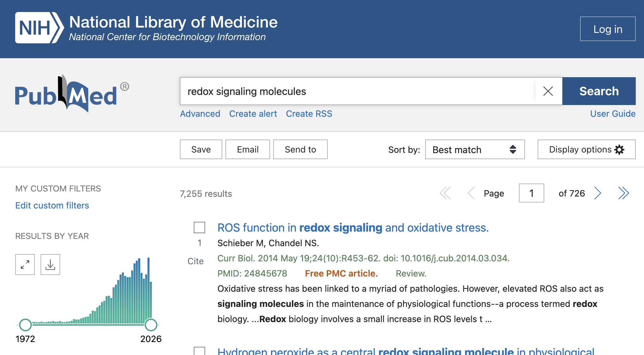Click the Search button
Screen dimensions: 644x355
[x=599, y=91]
